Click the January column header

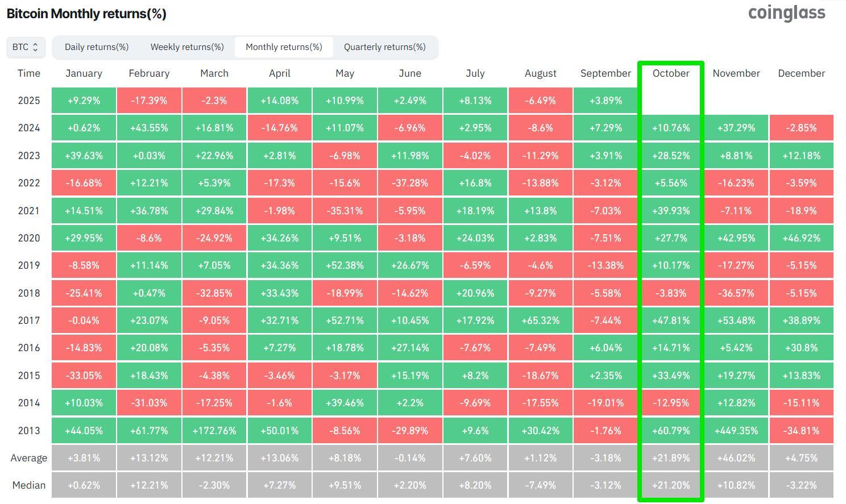(x=84, y=73)
